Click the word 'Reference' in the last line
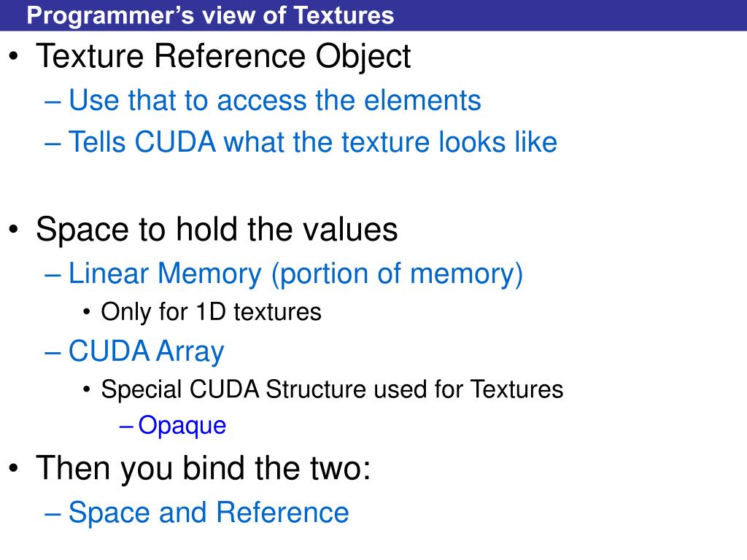The height and width of the screenshot is (560, 747). [282, 513]
